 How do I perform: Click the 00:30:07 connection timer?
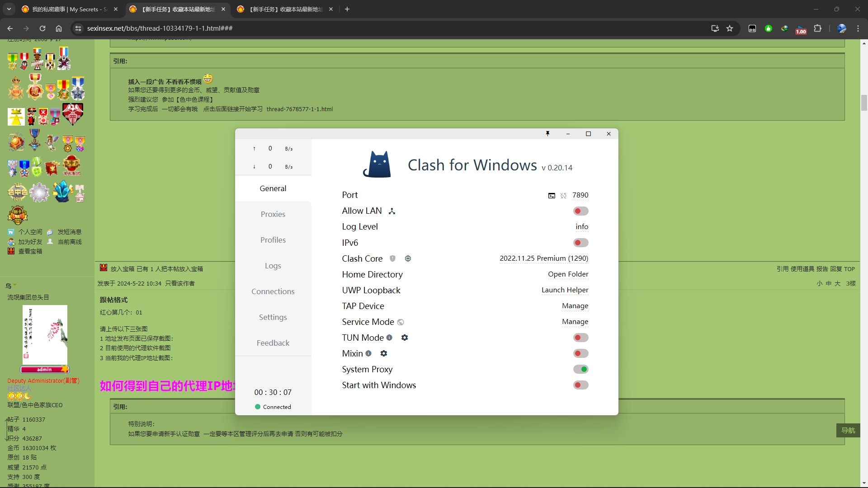click(x=273, y=392)
